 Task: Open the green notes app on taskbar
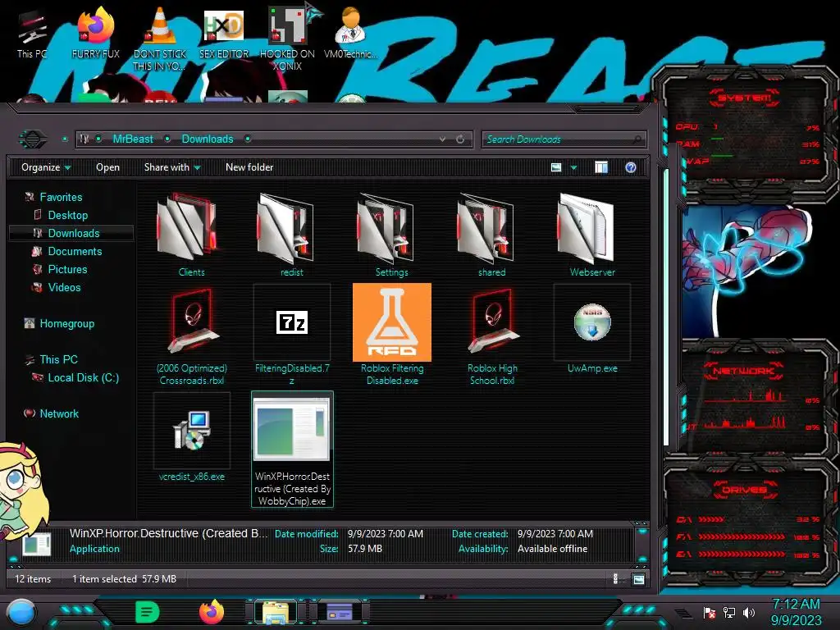pyautogui.click(x=147, y=612)
